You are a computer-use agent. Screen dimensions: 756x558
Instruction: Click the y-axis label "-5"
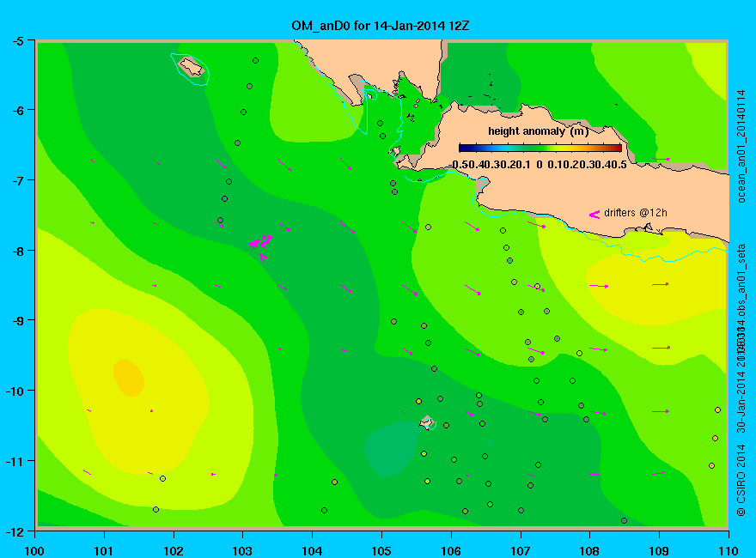coord(17,40)
